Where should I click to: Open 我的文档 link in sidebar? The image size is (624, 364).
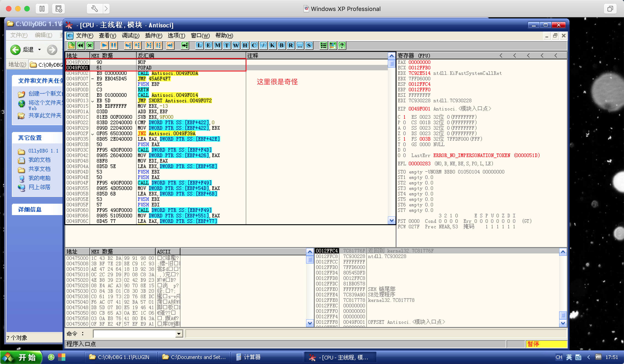pyautogui.click(x=39, y=160)
